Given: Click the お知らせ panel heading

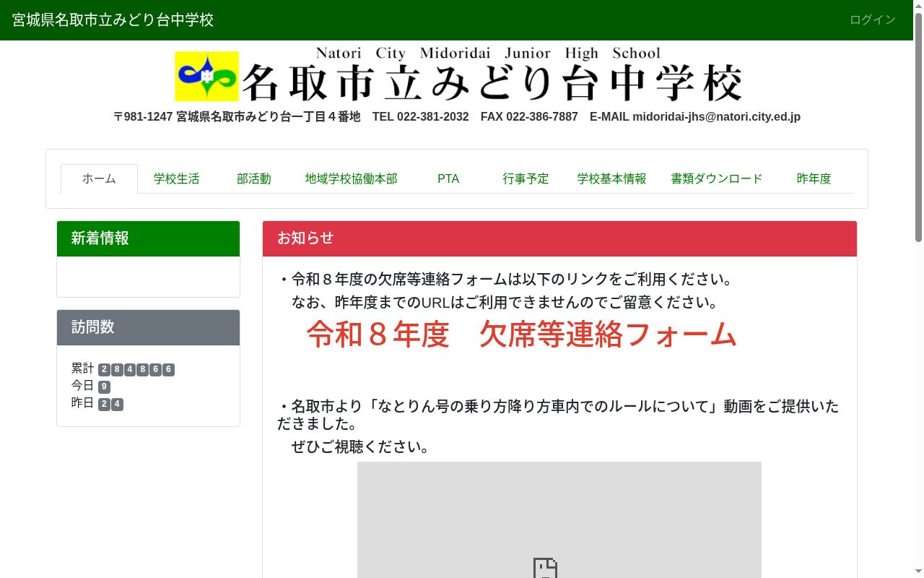Looking at the screenshot, I should coord(559,238).
